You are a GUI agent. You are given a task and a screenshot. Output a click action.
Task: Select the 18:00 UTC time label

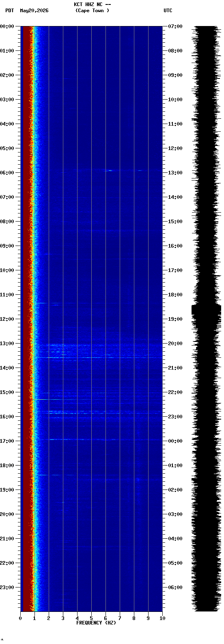click(175, 295)
